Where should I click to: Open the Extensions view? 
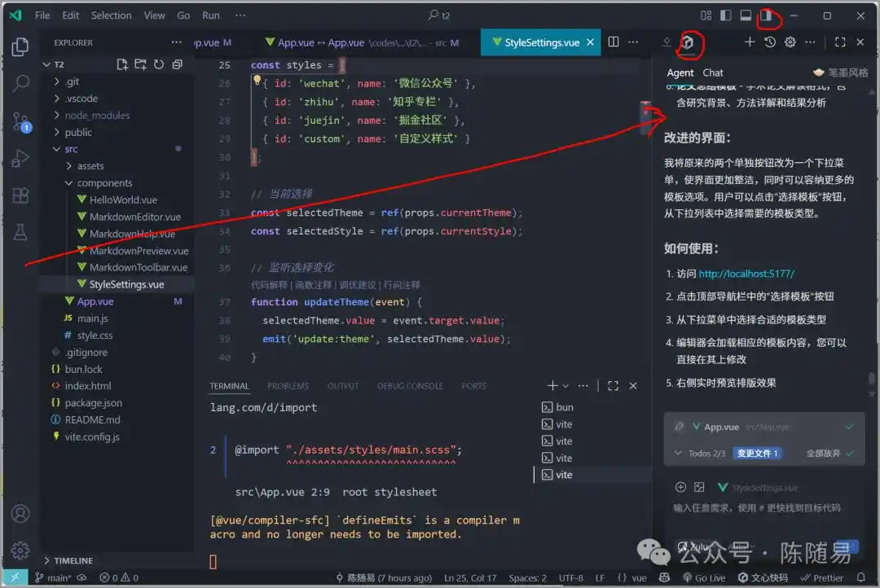(20, 195)
